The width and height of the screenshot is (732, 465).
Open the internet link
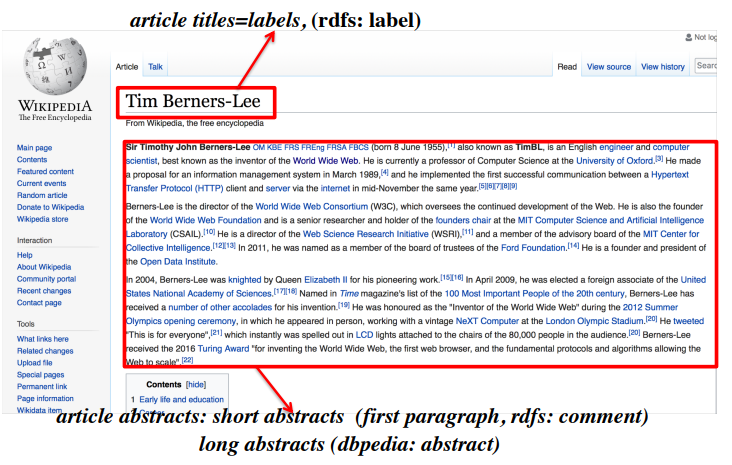335,189
